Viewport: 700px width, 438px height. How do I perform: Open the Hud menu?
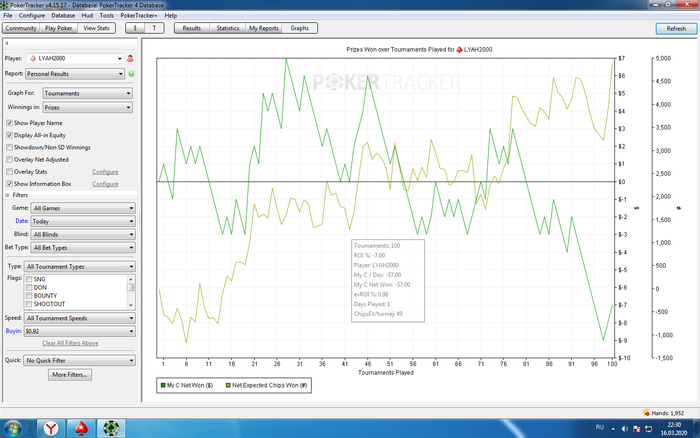pyautogui.click(x=87, y=15)
